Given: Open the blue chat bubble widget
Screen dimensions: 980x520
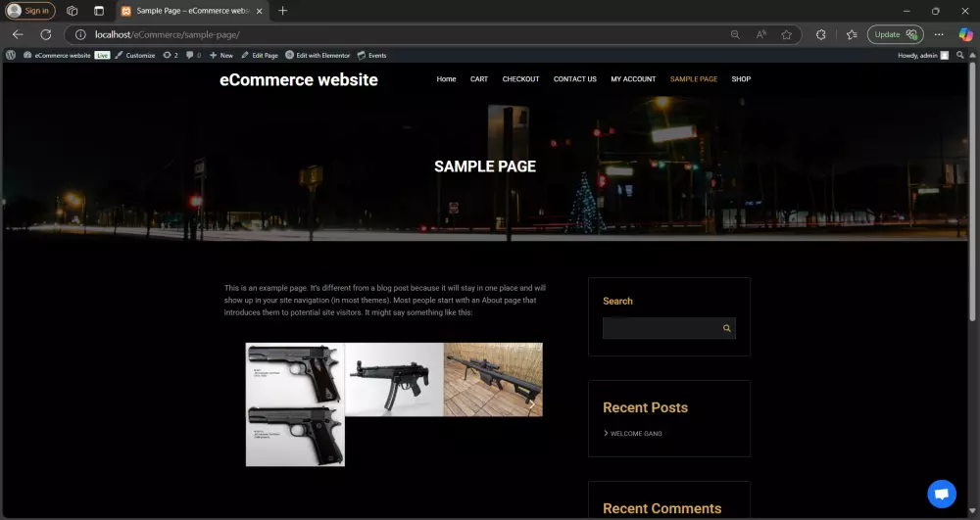Looking at the screenshot, I should tap(942, 495).
